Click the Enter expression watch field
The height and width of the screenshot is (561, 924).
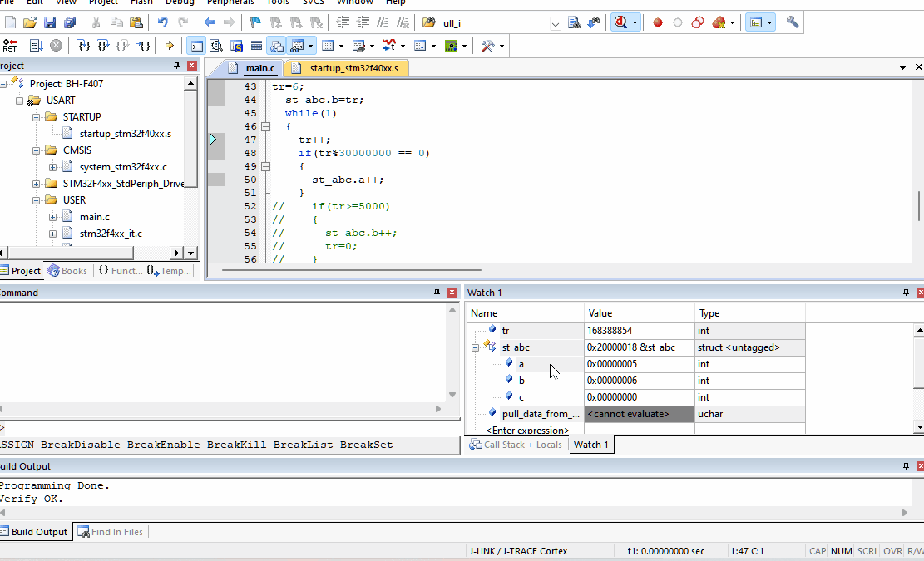coord(527,430)
